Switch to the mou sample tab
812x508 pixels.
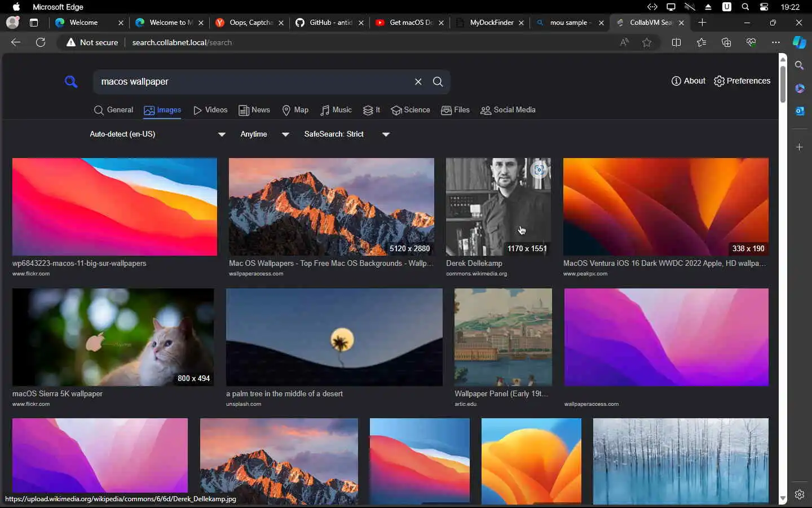pos(571,23)
